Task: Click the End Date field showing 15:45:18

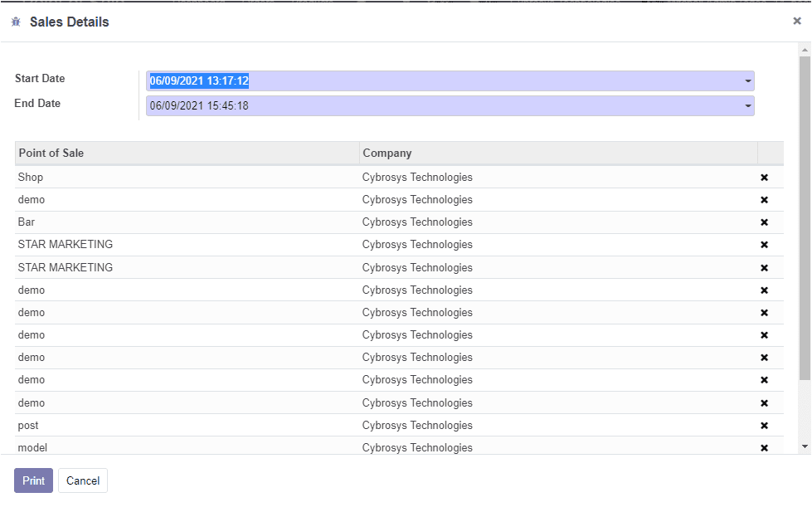Action: (450, 105)
